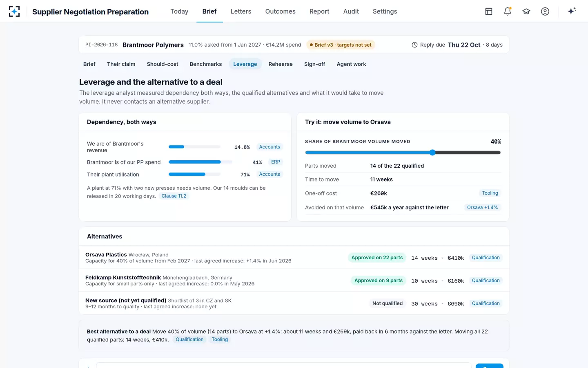Click the sparkle assistant icon
Image resolution: width=588 pixels, height=368 pixels.
click(x=572, y=11)
